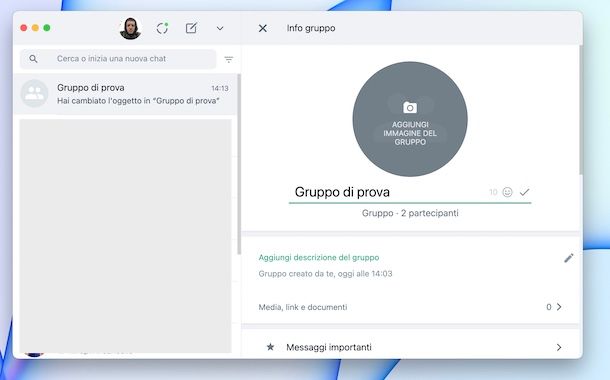The height and width of the screenshot is (380, 610).
Task: Open the Status updates icon
Action: 162,28
